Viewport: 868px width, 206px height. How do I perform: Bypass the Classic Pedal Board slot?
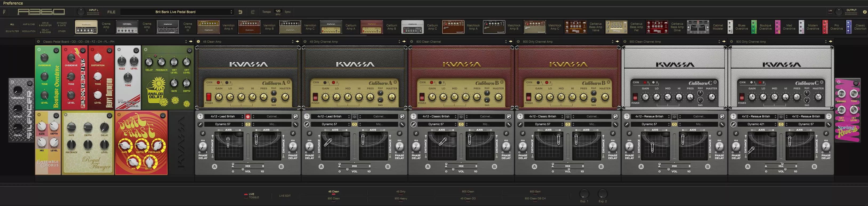tap(38, 41)
